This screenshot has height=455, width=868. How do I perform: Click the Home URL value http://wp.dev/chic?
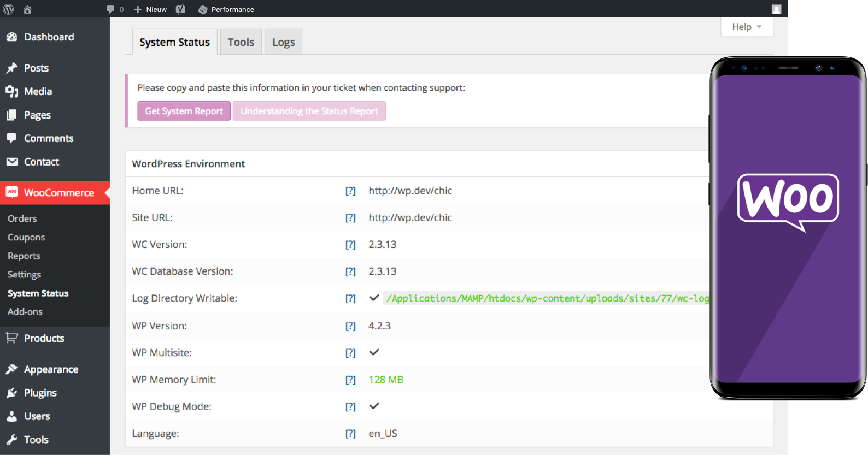410,191
